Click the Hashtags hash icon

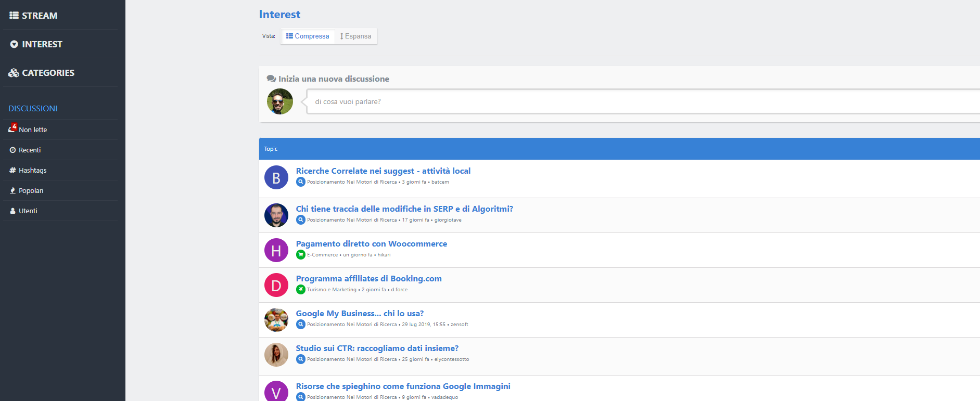click(12, 170)
